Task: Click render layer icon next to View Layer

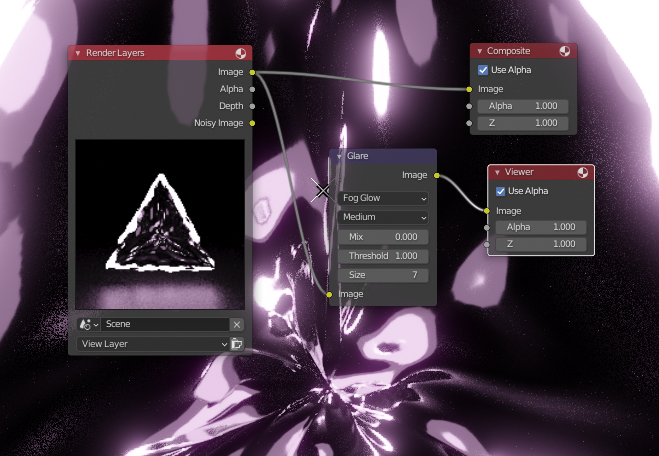Action: [x=237, y=344]
